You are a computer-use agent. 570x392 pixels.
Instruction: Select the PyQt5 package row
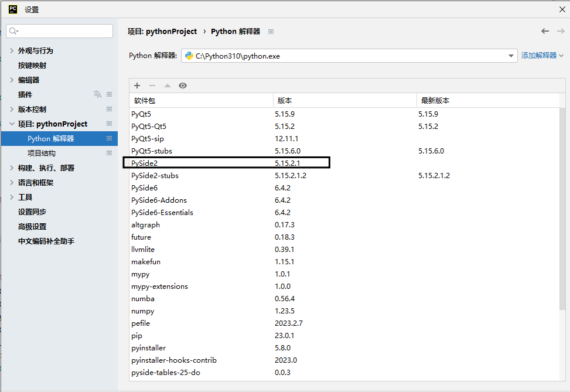[344, 114]
